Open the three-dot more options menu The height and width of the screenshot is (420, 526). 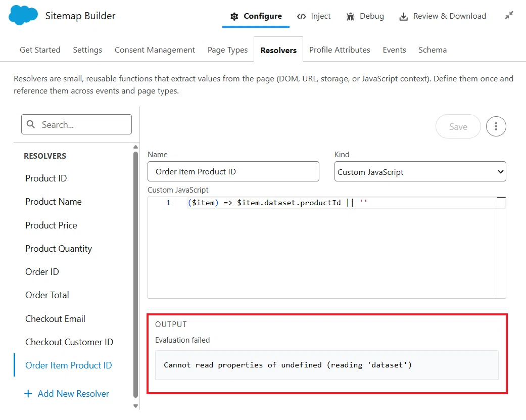coord(496,126)
